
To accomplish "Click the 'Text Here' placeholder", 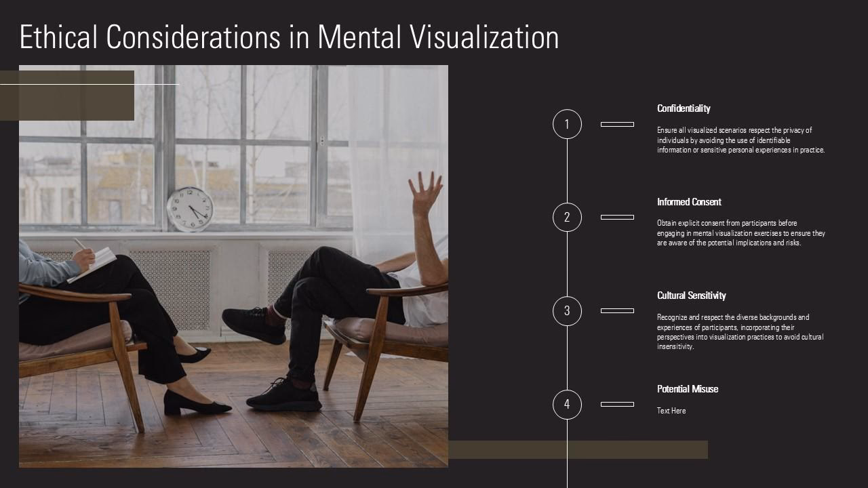I will pos(671,411).
